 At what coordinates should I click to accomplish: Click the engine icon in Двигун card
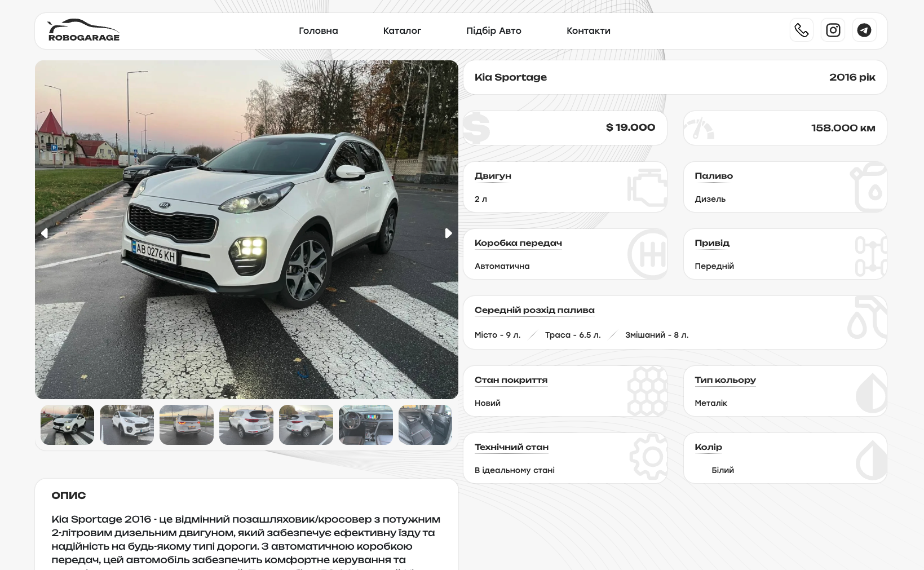pos(647,187)
